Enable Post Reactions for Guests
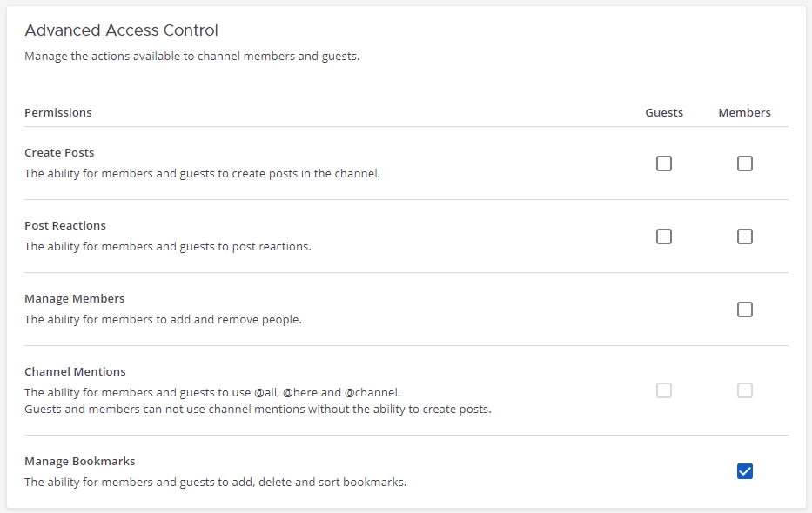 click(664, 237)
